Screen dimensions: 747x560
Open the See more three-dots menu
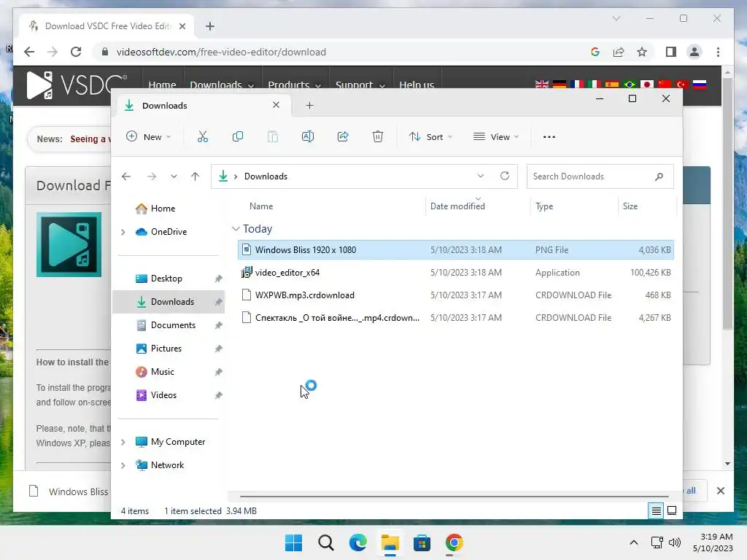549,136
